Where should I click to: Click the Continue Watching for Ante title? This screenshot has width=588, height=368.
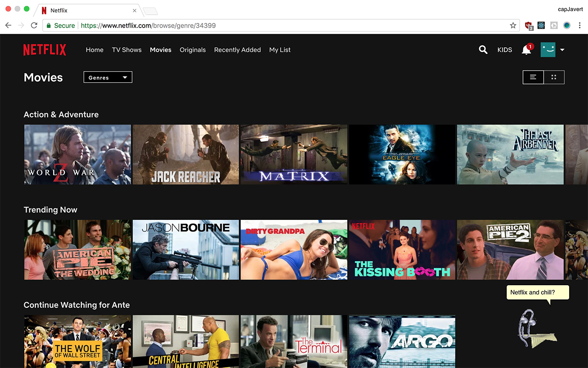click(77, 305)
